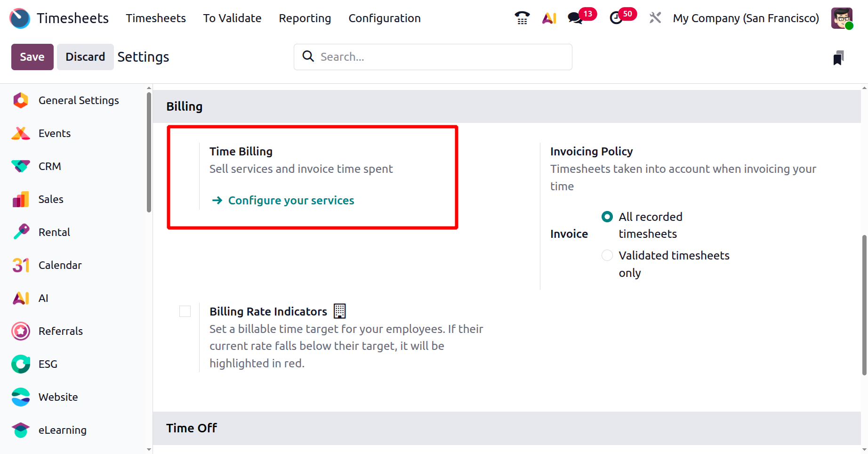Click the Timesheets app logo icon
The image size is (868, 454).
pyautogui.click(x=20, y=18)
